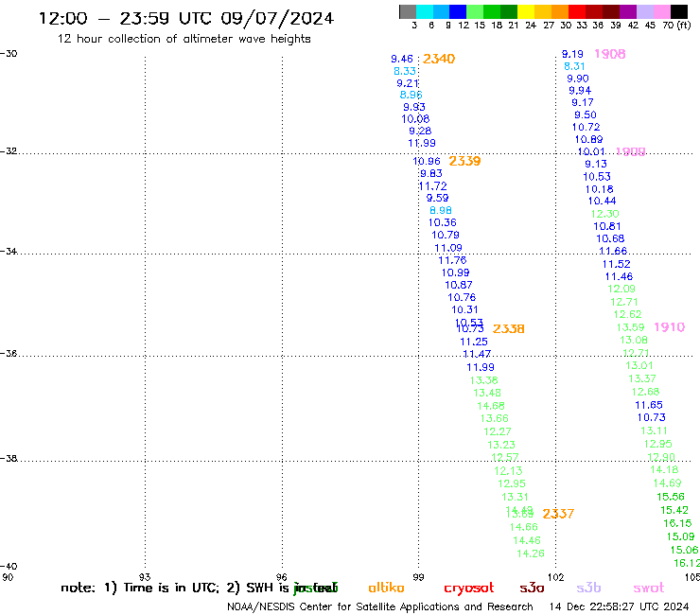
Task: Click longitude axis label 93
Action: pos(145,577)
